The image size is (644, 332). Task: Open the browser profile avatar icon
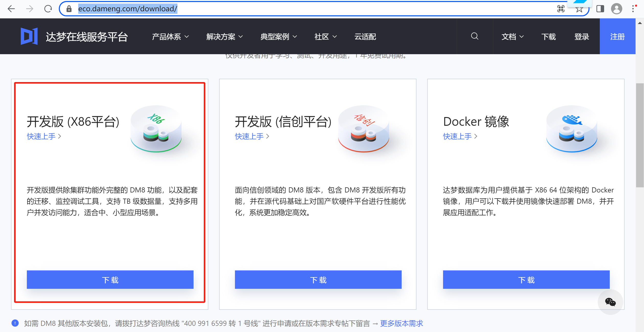(x=616, y=9)
